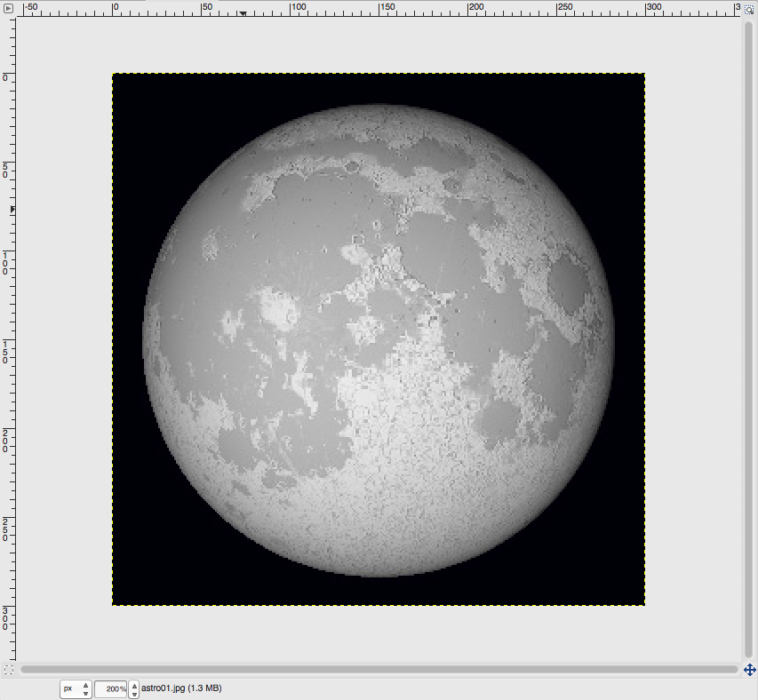Click the moon image on the canvas
The image size is (758, 700).
pyautogui.click(x=379, y=339)
